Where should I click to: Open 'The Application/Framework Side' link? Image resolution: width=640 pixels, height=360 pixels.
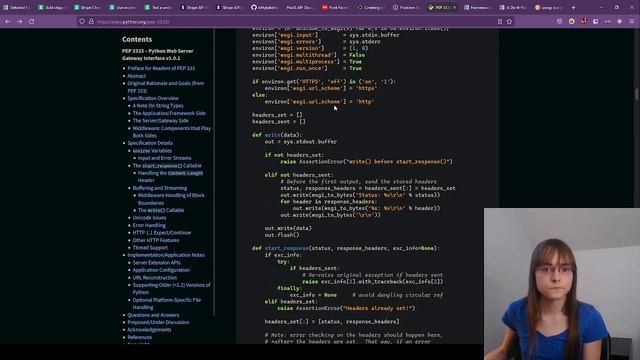(x=169, y=113)
